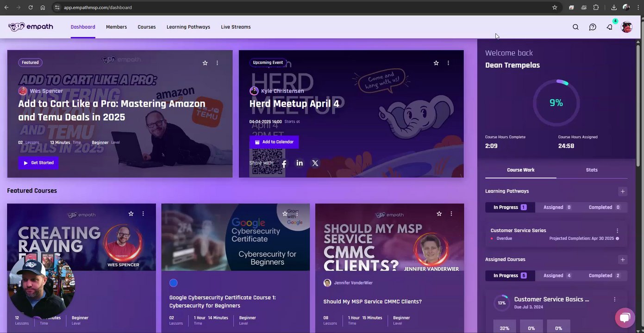
Task: Click Kyle Christensen author name
Action: tap(282, 91)
